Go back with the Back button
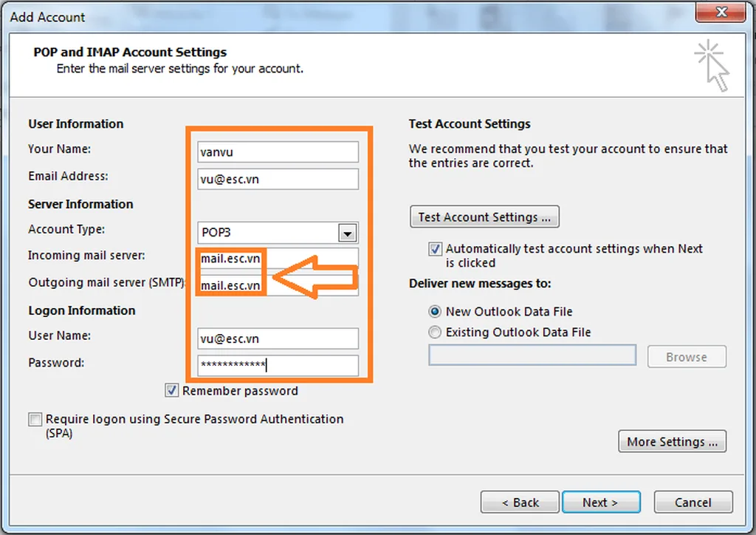756x535 pixels. click(520, 502)
